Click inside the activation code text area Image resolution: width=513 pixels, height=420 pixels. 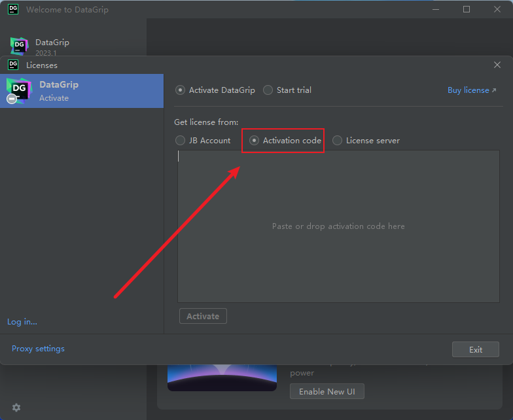coord(338,226)
